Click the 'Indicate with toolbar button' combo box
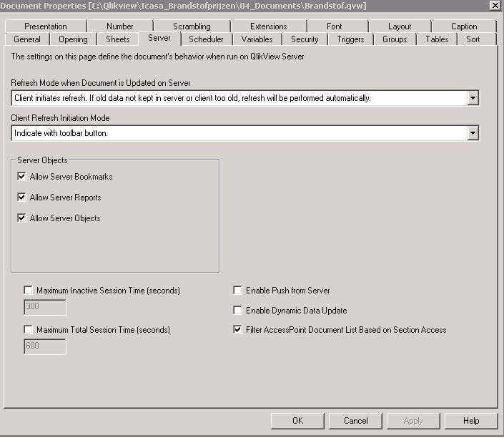The image size is (504, 438). coord(245,133)
